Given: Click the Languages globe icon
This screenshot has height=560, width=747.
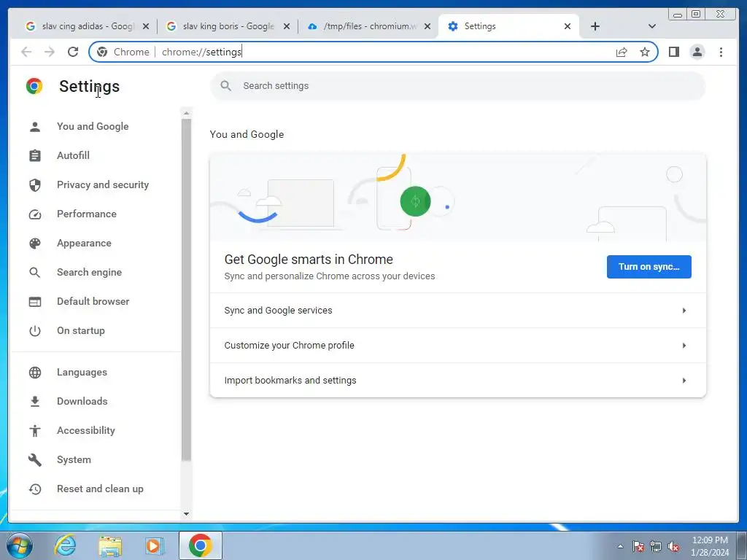Looking at the screenshot, I should (x=35, y=373).
